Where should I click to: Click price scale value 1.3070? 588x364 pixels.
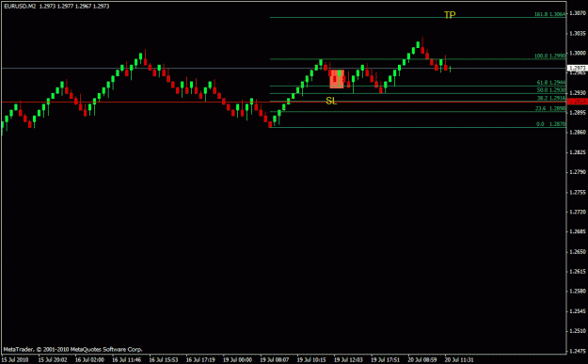click(578, 13)
